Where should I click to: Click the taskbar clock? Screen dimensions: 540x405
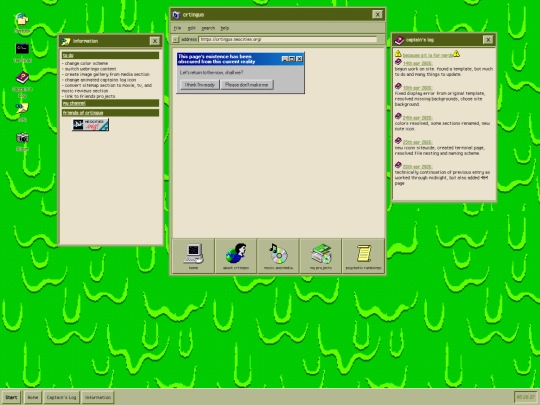[x=526, y=397]
